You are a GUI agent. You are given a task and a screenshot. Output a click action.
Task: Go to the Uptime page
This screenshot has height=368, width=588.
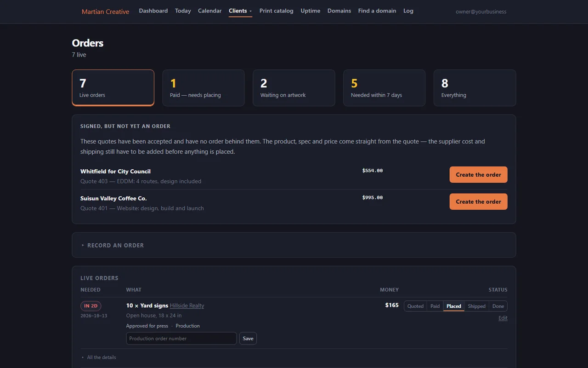[x=310, y=11]
